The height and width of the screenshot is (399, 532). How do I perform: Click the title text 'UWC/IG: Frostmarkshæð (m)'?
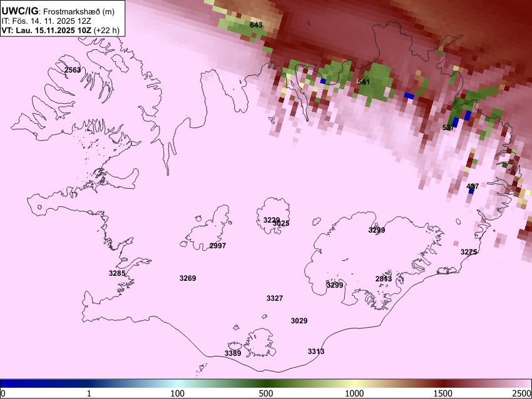(58, 11)
